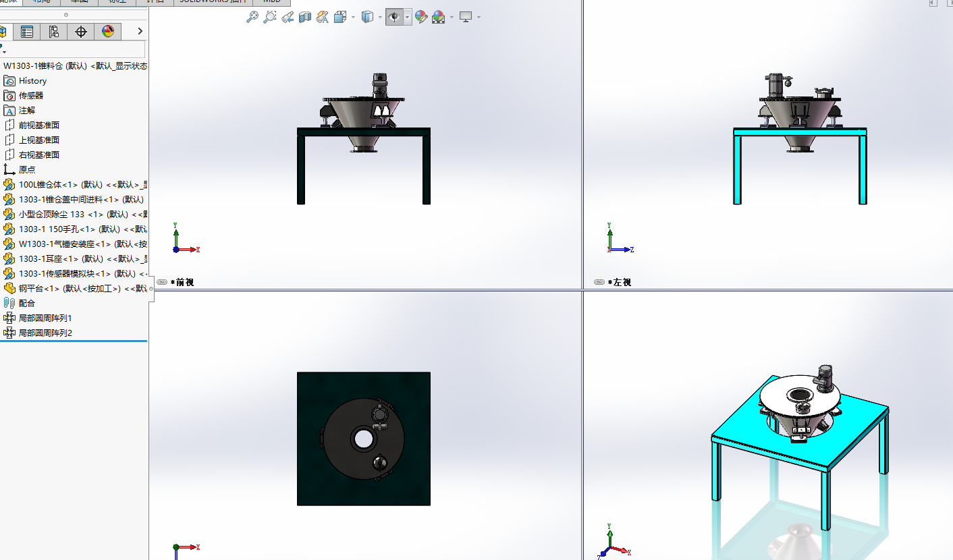Click the coordinate triad in the left view
This screenshot has width=953, height=560.
click(x=620, y=240)
